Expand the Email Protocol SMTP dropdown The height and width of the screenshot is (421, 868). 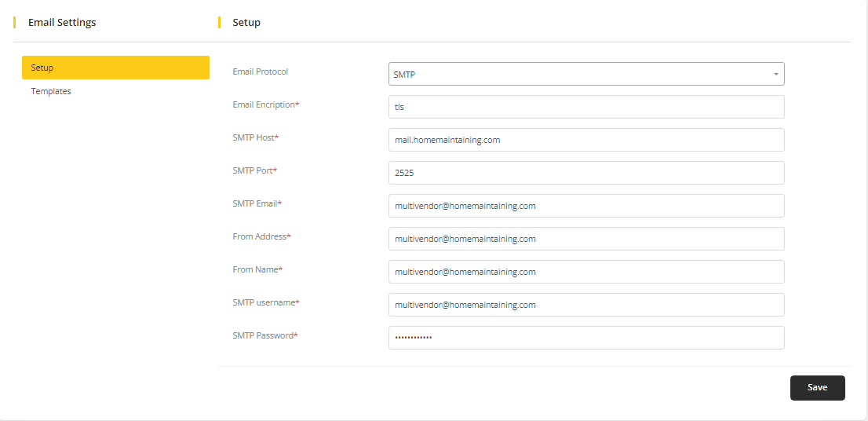click(x=586, y=74)
